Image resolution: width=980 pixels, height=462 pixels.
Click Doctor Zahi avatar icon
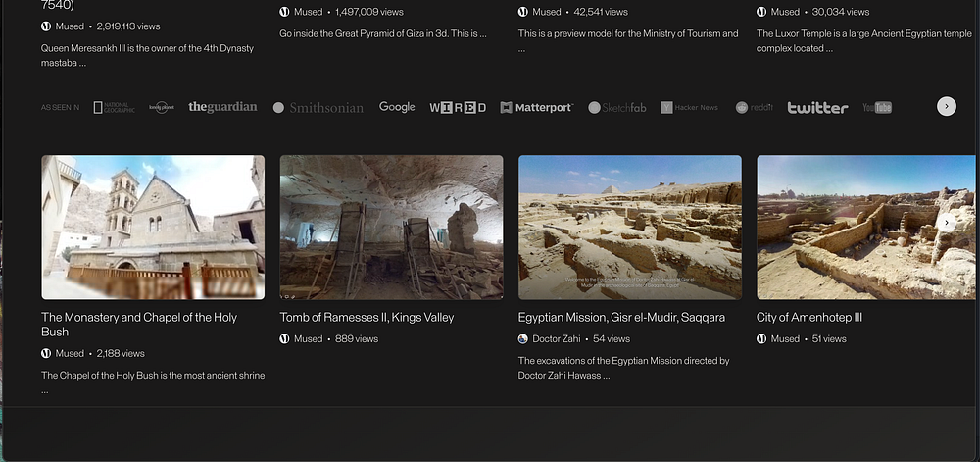pos(523,338)
